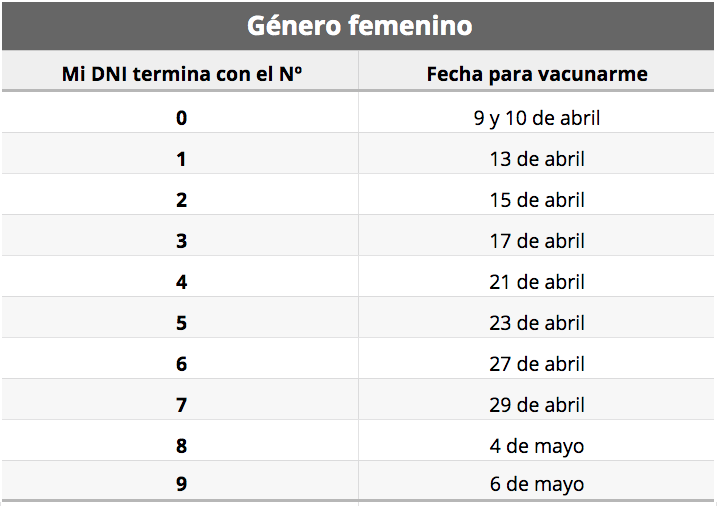Image resolution: width=717 pixels, height=506 pixels.
Task: Select the '21 de abril' date cell
Action: 537,282
